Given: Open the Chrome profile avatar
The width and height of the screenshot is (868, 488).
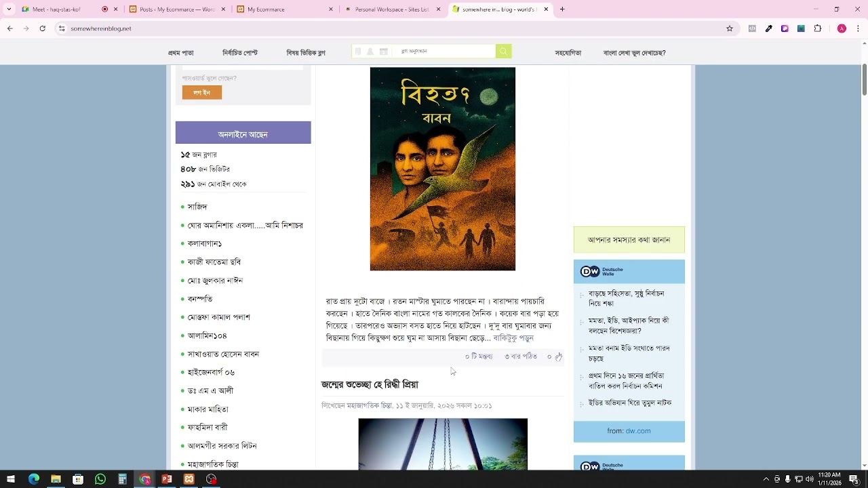Looking at the screenshot, I should click(x=842, y=28).
